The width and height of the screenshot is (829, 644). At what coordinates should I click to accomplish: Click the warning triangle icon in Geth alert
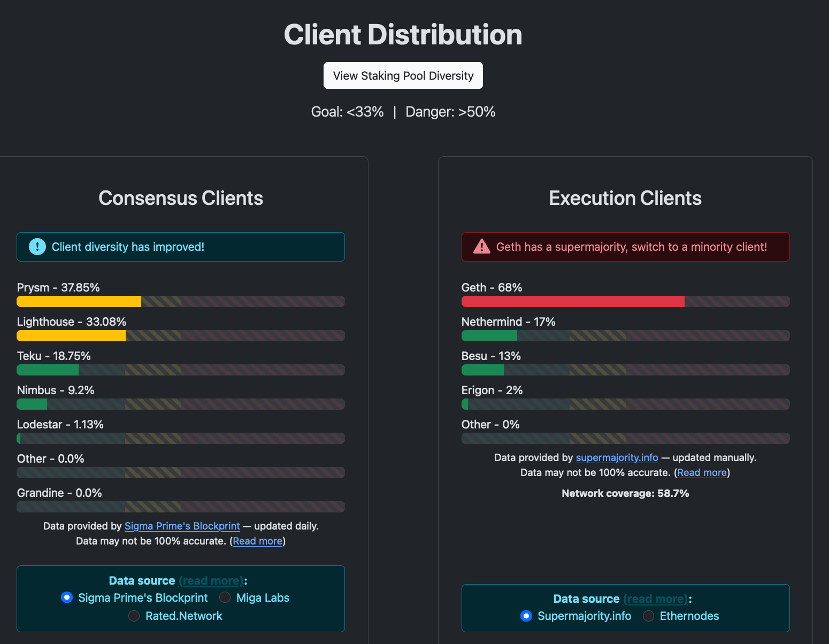click(482, 247)
